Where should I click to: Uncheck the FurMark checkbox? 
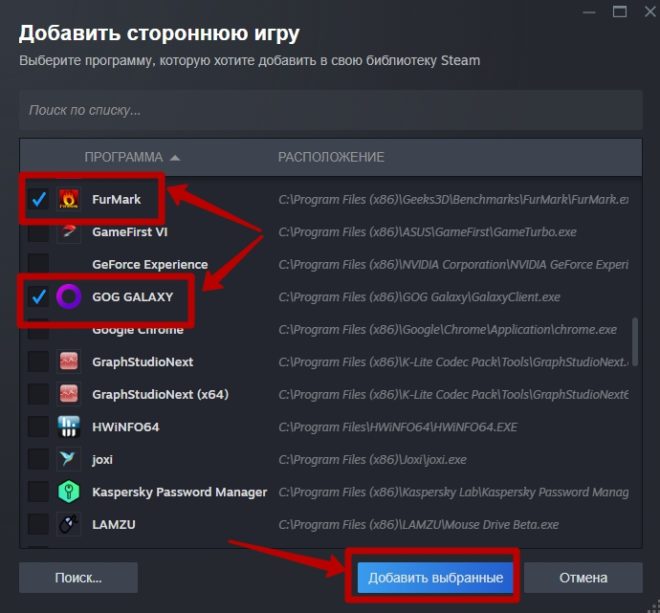39,199
